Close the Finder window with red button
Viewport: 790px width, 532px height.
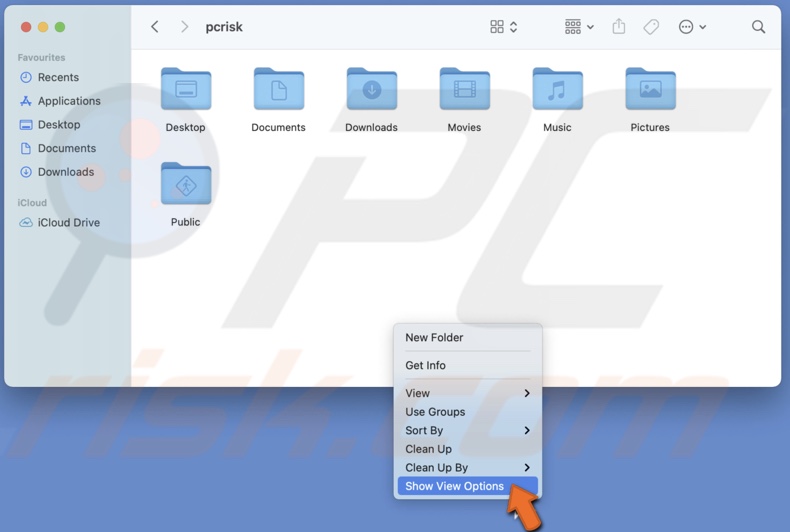pos(26,27)
